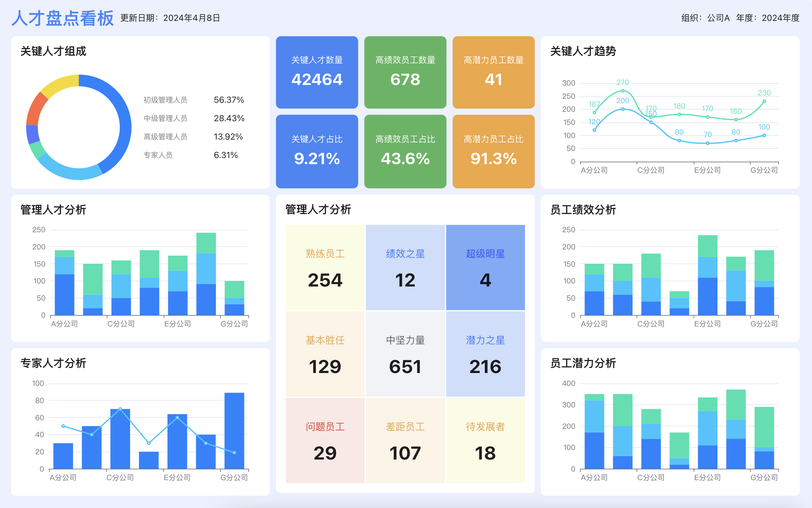Select the 高潜力员工数量 41 card
The image size is (812, 508).
tap(493, 72)
